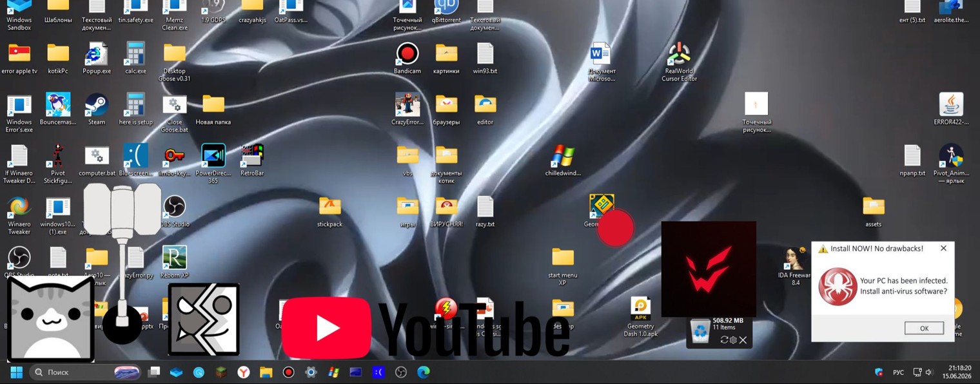Select the Bandicam desktop shortcut

[407, 58]
